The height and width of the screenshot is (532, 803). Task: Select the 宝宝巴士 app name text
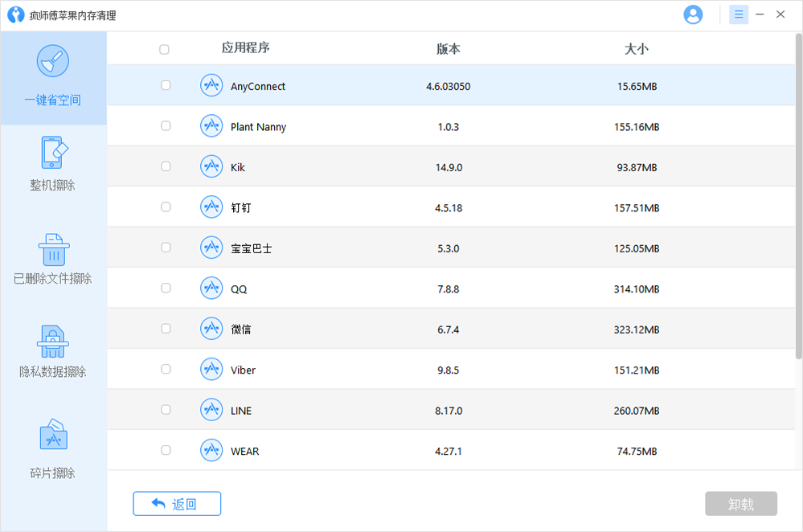click(x=252, y=248)
